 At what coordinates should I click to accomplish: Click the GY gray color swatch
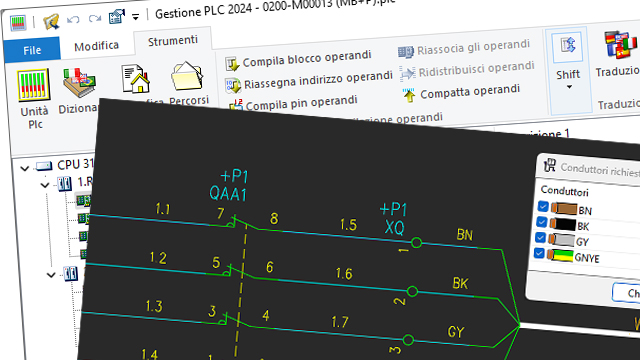point(561,239)
